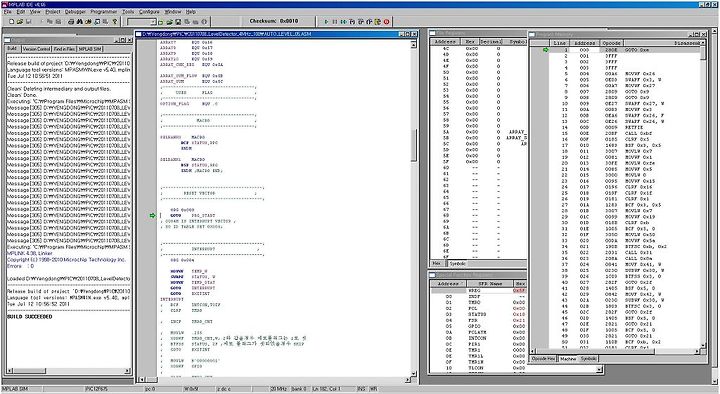Click the New File toolbar icon
This screenshot has height=394, width=720.
[x=11, y=22]
